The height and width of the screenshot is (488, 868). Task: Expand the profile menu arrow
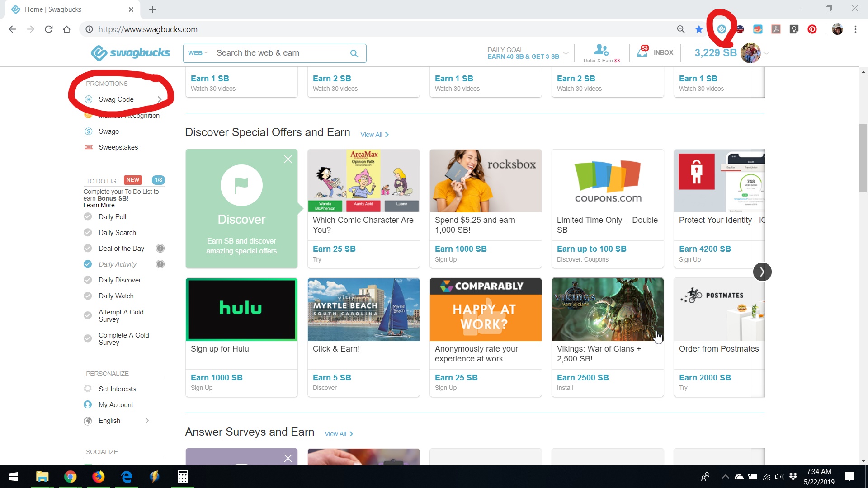tap(767, 53)
